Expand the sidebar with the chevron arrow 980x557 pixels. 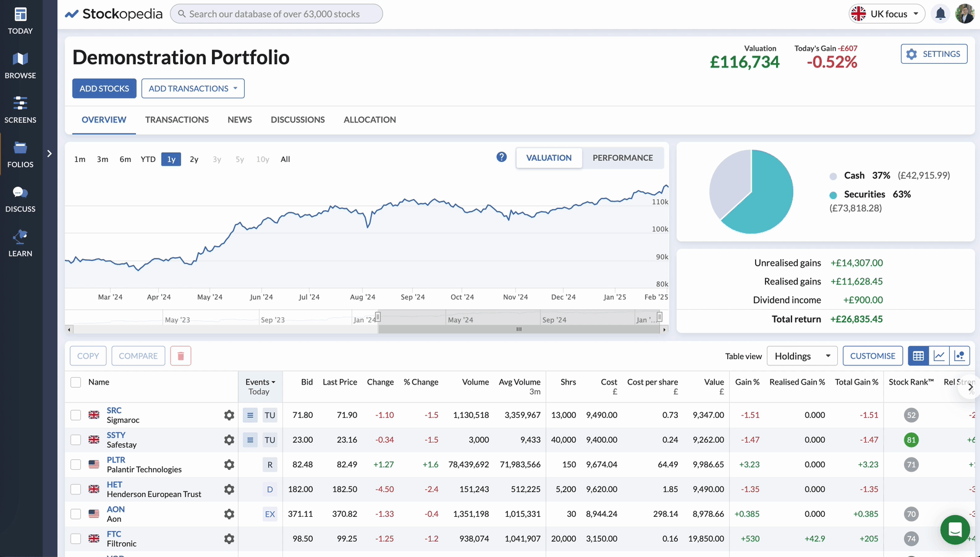coord(49,153)
